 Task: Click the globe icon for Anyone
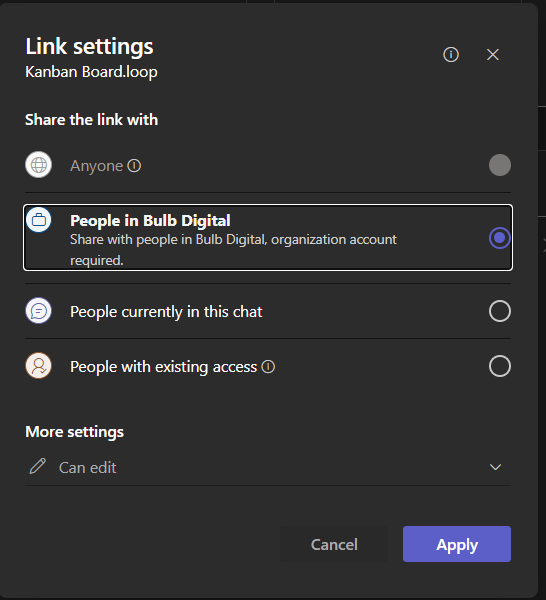tap(39, 165)
